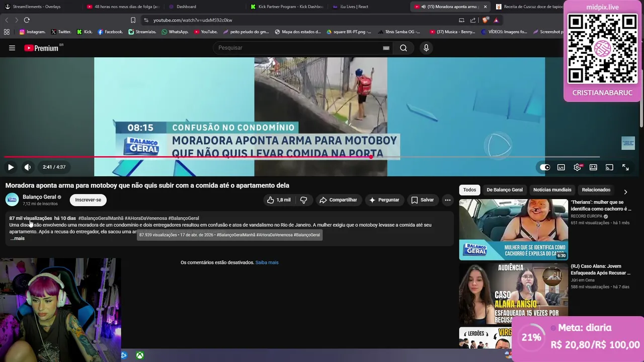Open the Facebook bookmark
The height and width of the screenshot is (362, 644).
pos(110,32)
